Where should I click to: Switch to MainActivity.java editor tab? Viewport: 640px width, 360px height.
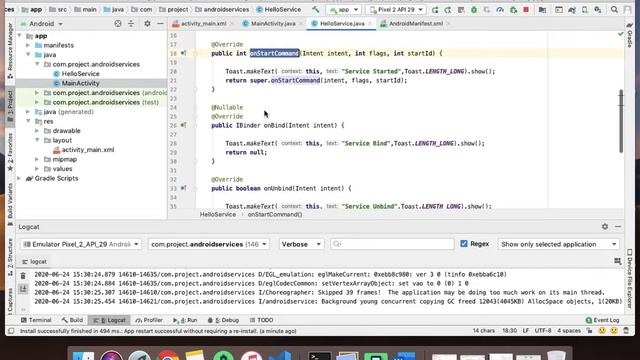pos(272,24)
